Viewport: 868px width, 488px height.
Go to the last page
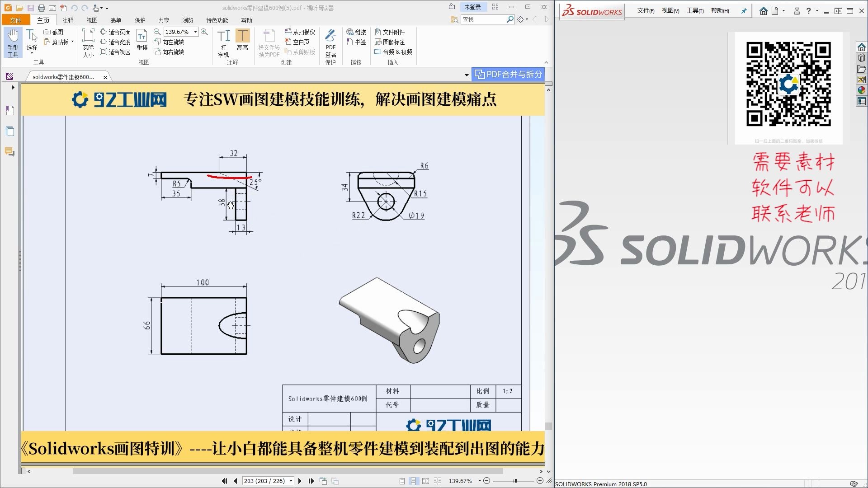click(x=311, y=481)
